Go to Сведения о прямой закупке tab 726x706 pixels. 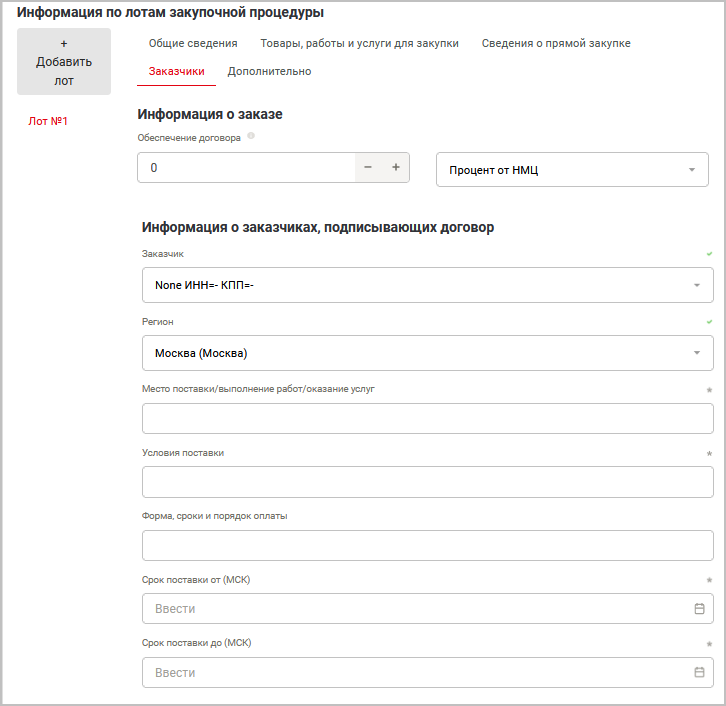click(555, 44)
